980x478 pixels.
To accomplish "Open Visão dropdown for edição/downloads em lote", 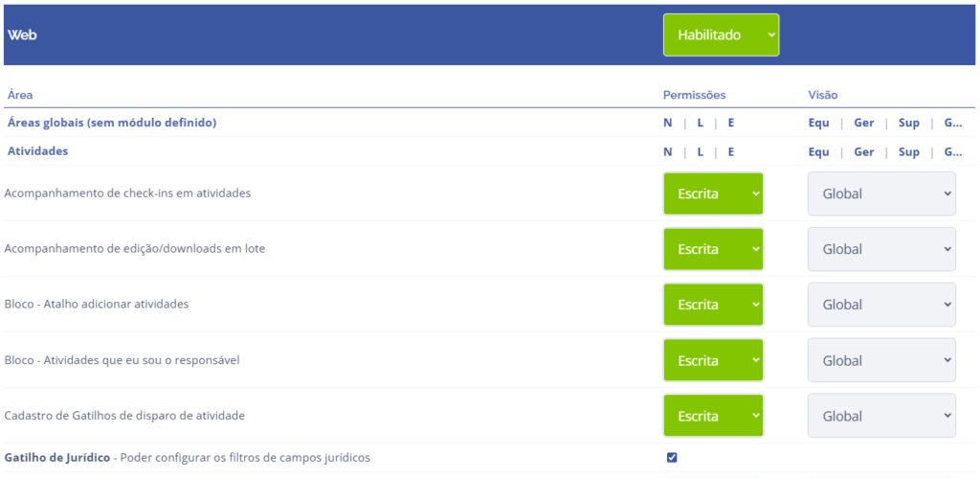I will (x=881, y=249).
